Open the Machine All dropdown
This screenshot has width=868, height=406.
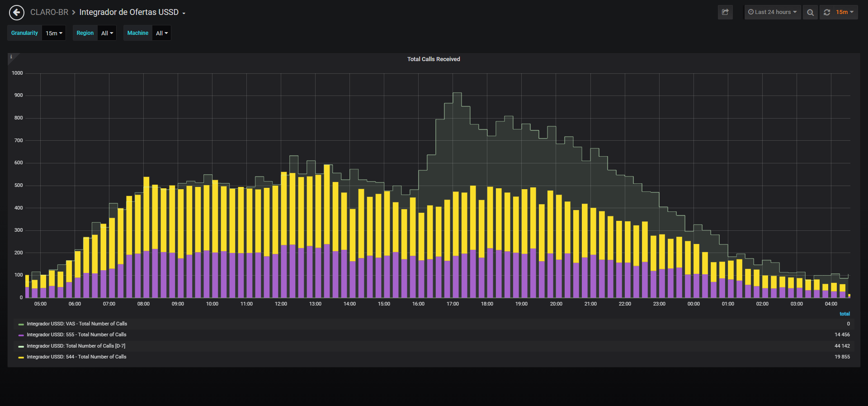162,33
